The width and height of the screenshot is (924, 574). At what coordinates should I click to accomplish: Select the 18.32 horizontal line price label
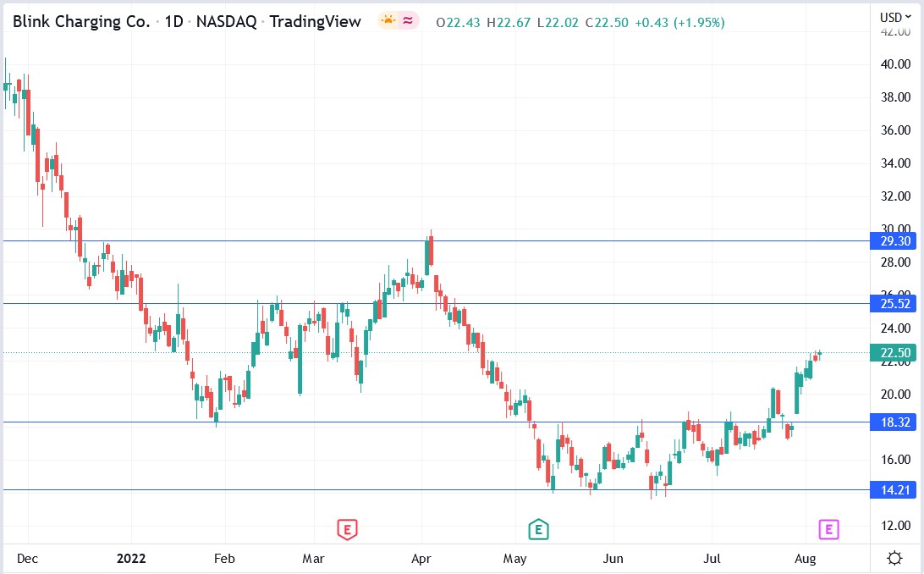click(x=896, y=422)
